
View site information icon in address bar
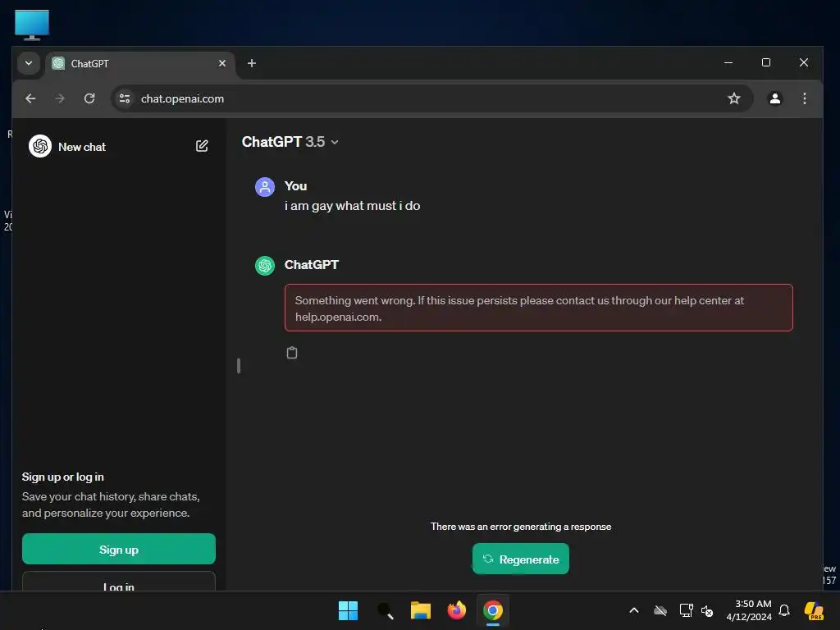pos(125,98)
